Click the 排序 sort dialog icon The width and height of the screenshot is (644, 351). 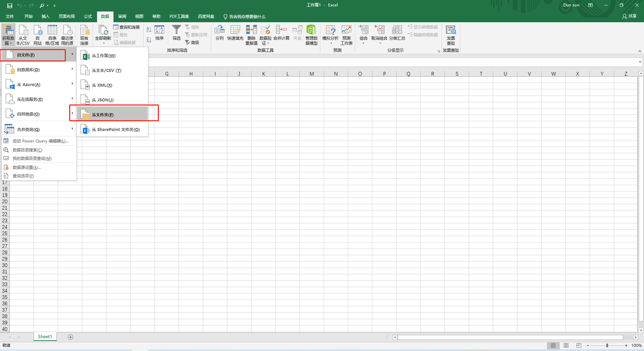pyautogui.click(x=159, y=32)
